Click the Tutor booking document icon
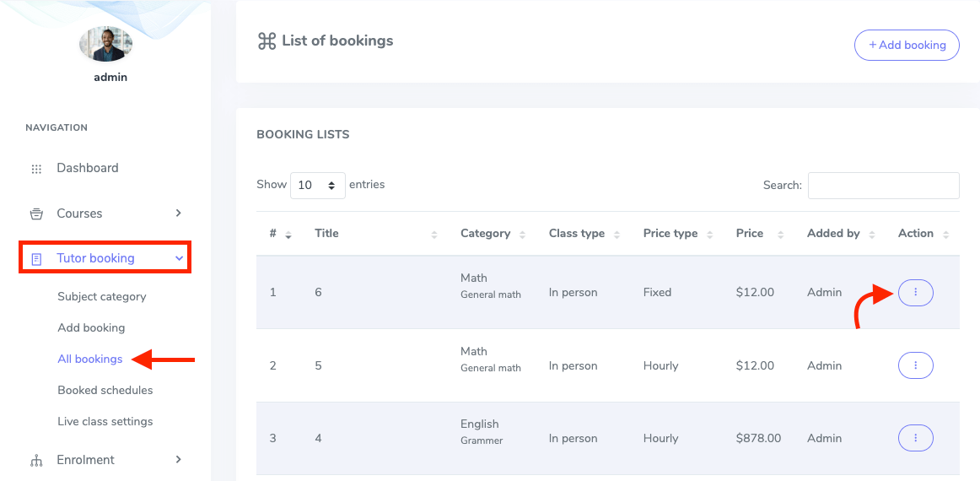Viewport: 980px width, 481px height. pyautogui.click(x=36, y=259)
